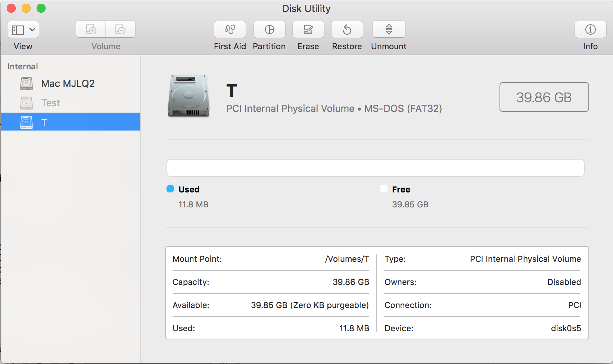Click the device value disk0s5
The width and height of the screenshot is (613, 364).
tap(566, 328)
